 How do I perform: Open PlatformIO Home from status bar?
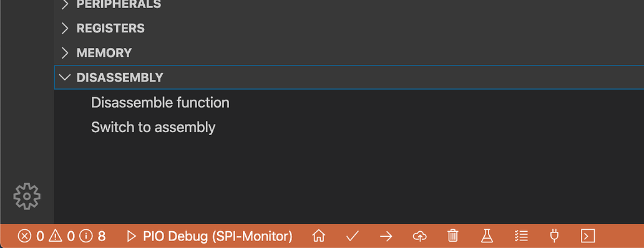coord(319,236)
